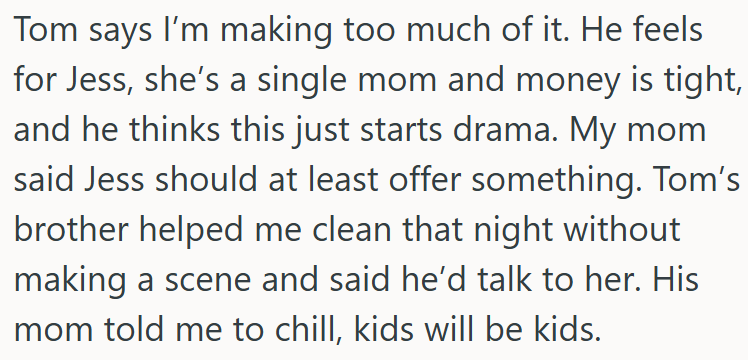Click the word 'brother' at the fifth line start
The height and width of the screenshot is (360, 748).
tap(72, 230)
